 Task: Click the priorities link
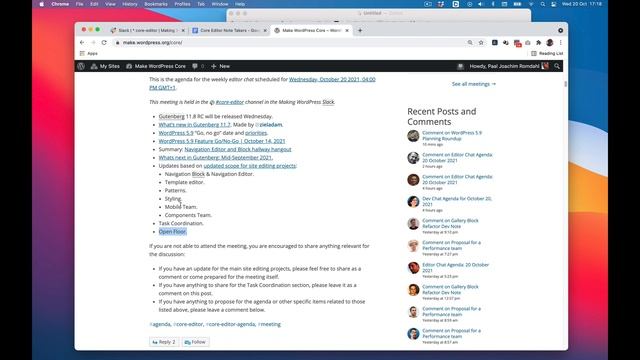[256, 133]
